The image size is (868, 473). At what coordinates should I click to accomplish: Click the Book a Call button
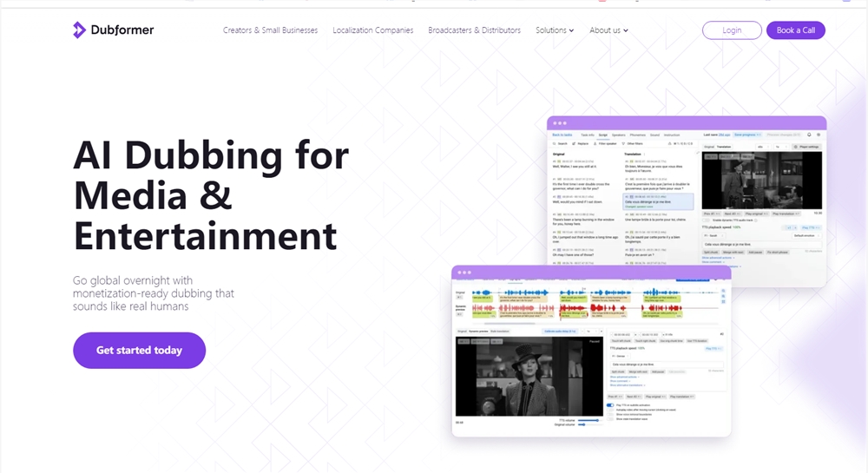795,30
